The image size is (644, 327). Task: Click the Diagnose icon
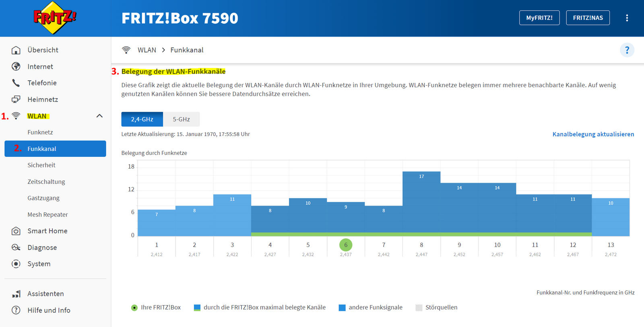pyautogui.click(x=16, y=247)
